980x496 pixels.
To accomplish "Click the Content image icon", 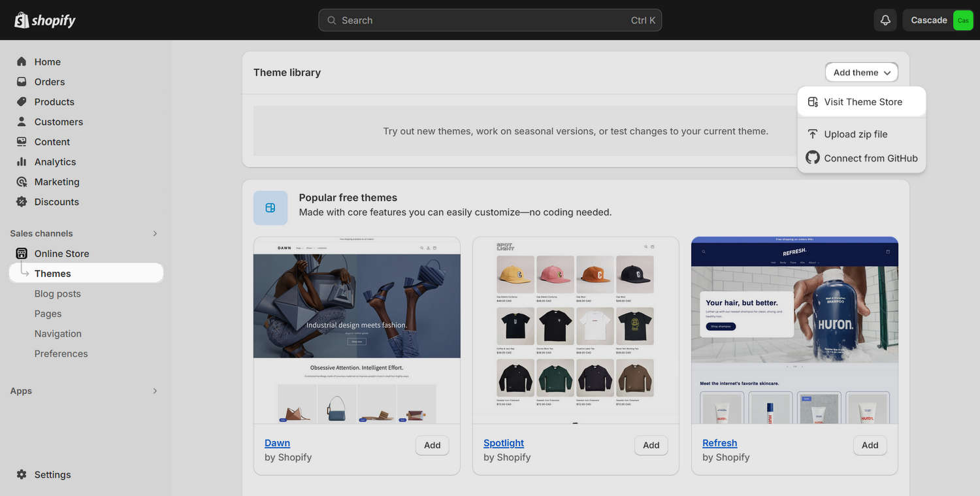I will pos(22,142).
